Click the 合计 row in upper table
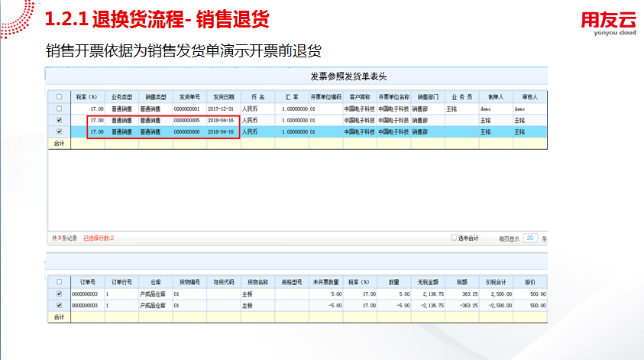644x360 pixels. coord(59,143)
